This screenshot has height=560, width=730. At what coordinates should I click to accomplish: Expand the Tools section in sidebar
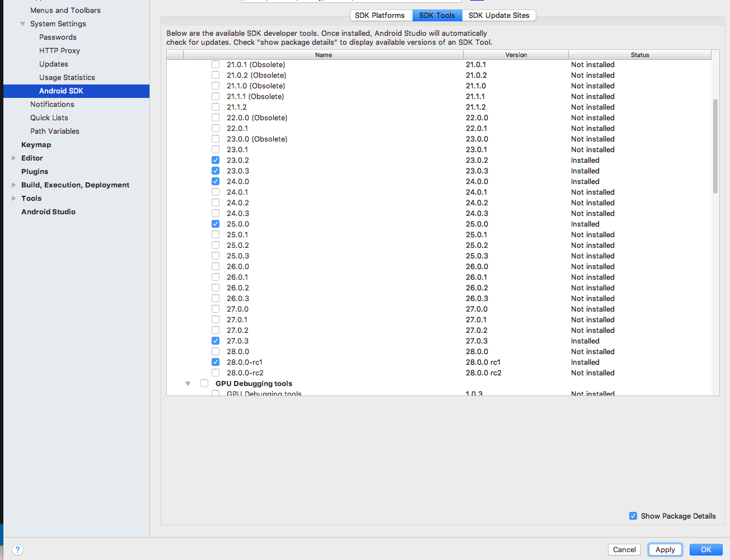coord(14,198)
